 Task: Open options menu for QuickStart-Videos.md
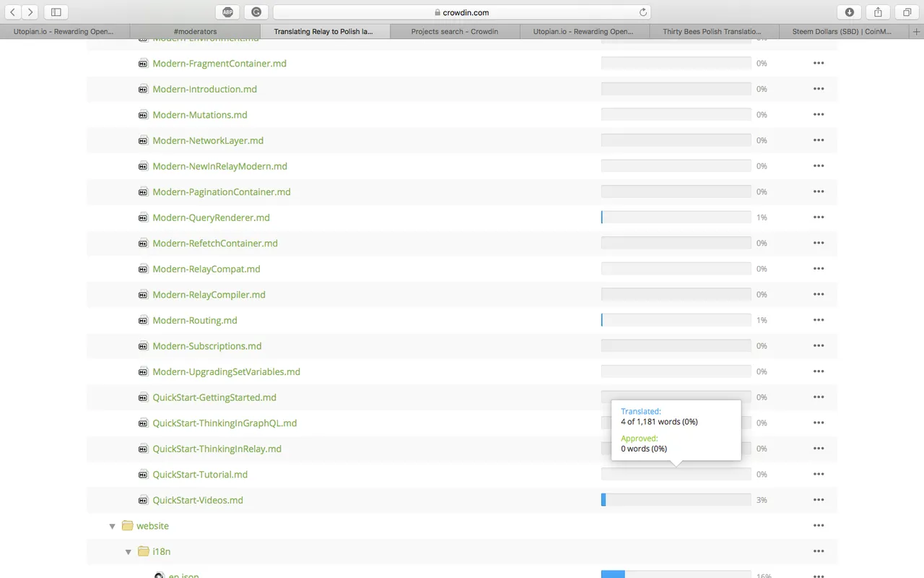[x=819, y=500]
